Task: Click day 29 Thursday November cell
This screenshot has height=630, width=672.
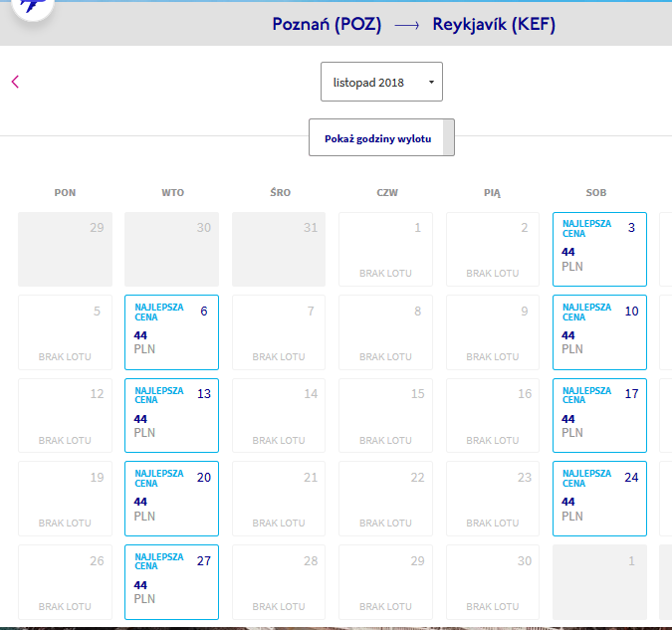Action: tap(385, 582)
